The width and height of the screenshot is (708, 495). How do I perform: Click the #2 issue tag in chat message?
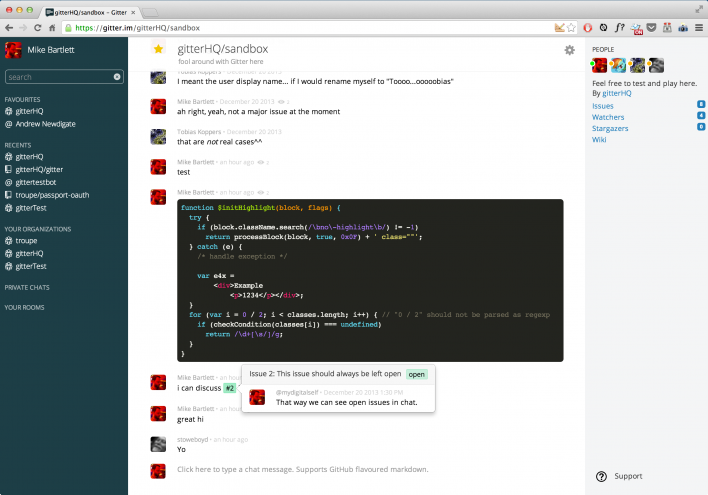point(230,388)
